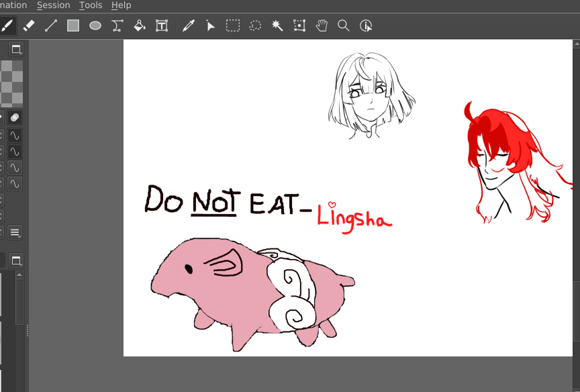Open the Help menu
The height and width of the screenshot is (392, 580).
(x=122, y=5)
